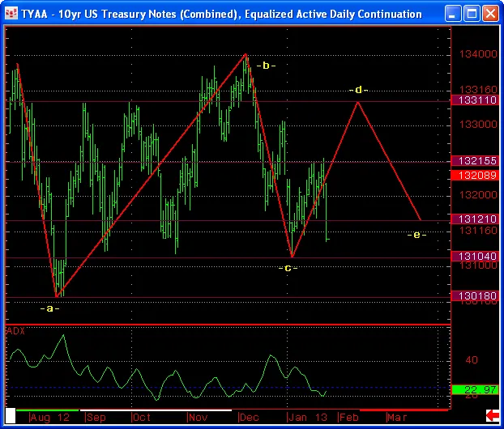
Task: Click the 132089 current price marker
Action: point(475,176)
